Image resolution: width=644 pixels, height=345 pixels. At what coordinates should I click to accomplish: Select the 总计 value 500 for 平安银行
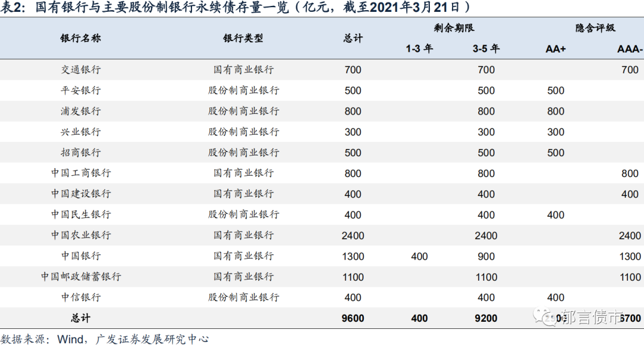[x=353, y=91]
